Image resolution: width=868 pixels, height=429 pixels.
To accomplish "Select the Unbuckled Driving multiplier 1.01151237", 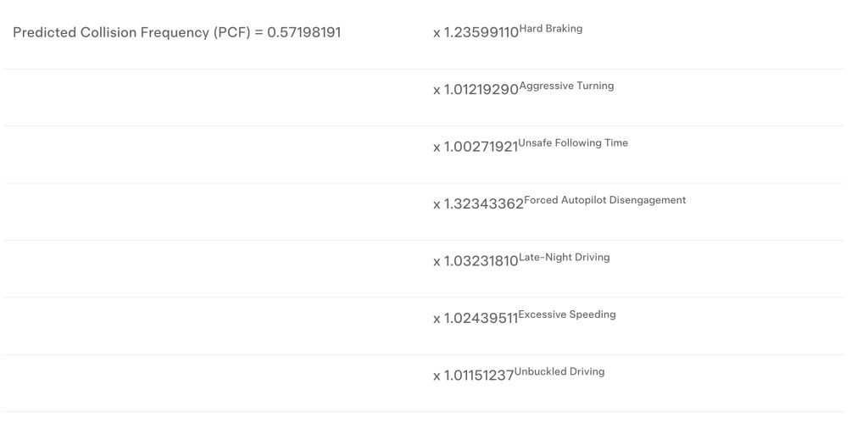I will point(479,376).
